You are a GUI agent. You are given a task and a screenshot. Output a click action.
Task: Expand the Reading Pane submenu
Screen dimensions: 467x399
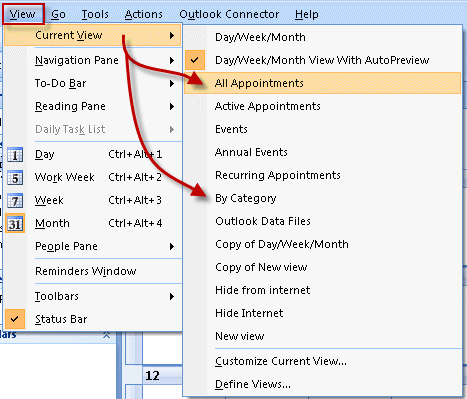(93, 106)
